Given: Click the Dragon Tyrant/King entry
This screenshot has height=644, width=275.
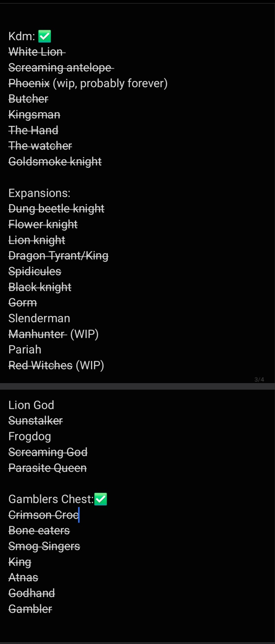Looking at the screenshot, I should (x=58, y=256).
